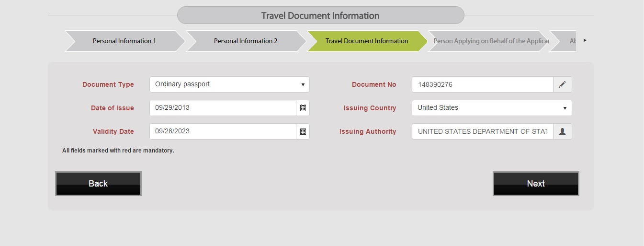The height and width of the screenshot is (246, 644).
Task: Open Person Applying on Behalf step
Action: point(488,41)
